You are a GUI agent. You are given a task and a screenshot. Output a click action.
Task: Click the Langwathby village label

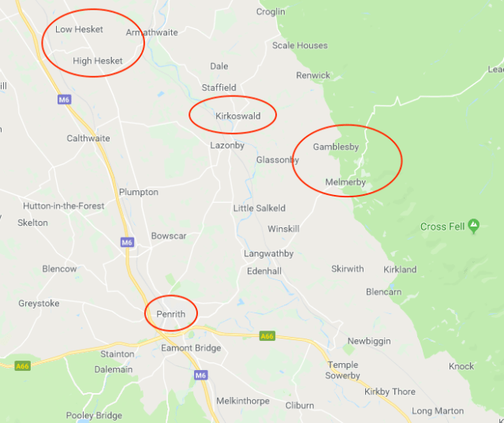269,254
